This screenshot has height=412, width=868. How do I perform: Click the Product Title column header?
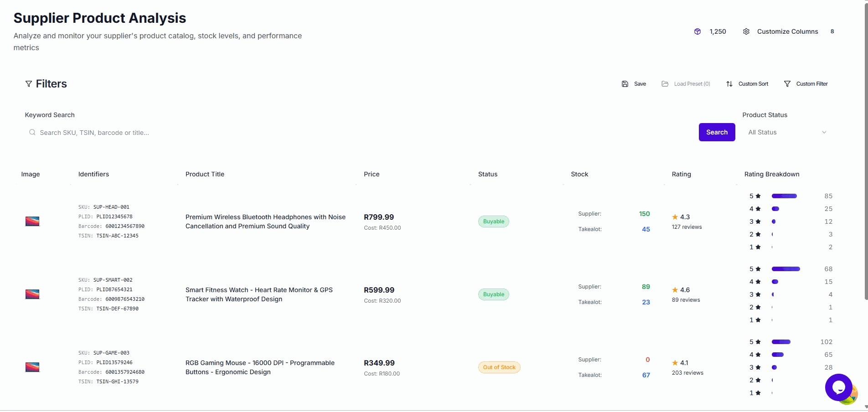[205, 174]
